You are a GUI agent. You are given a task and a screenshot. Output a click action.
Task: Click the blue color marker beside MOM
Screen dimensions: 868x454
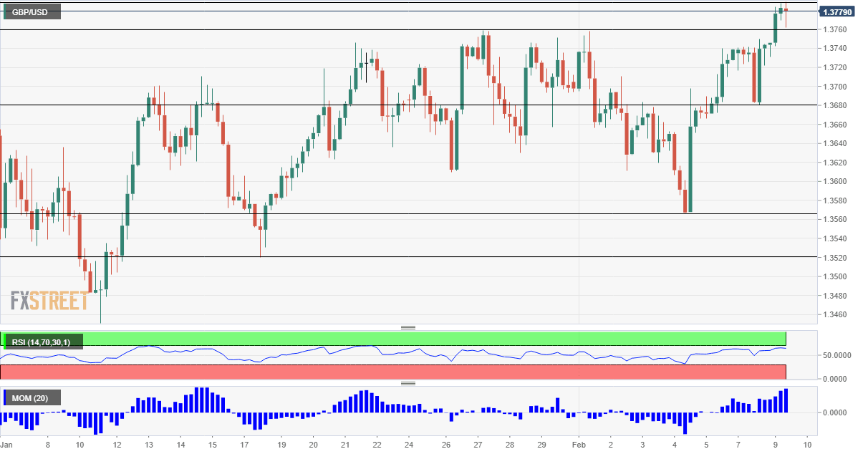(x=5, y=397)
